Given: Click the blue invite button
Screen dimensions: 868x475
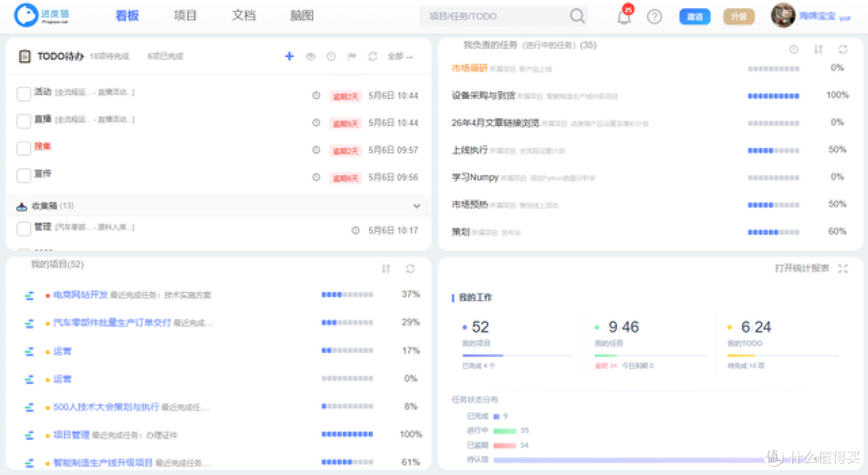Looking at the screenshot, I should point(694,17).
